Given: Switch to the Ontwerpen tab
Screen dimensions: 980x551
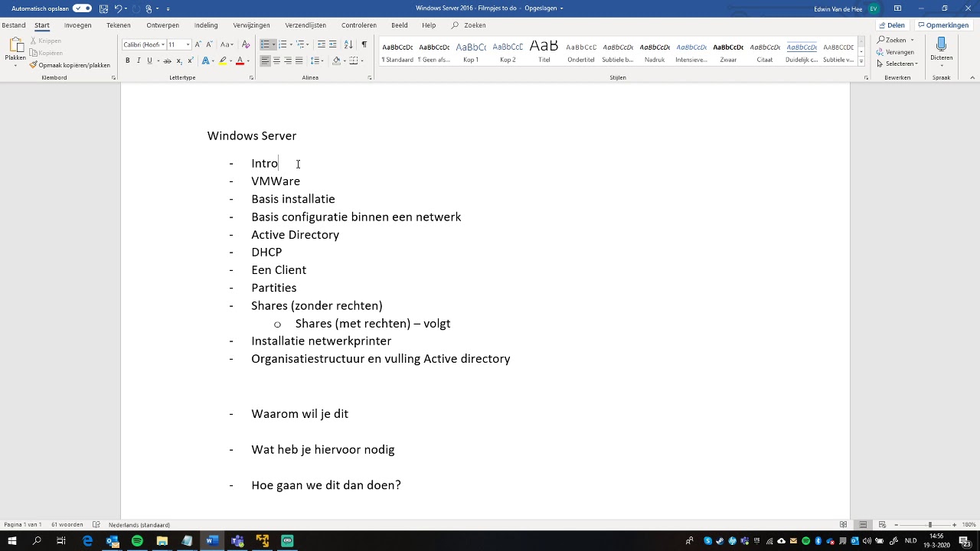Looking at the screenshot, I should (162, 25).
